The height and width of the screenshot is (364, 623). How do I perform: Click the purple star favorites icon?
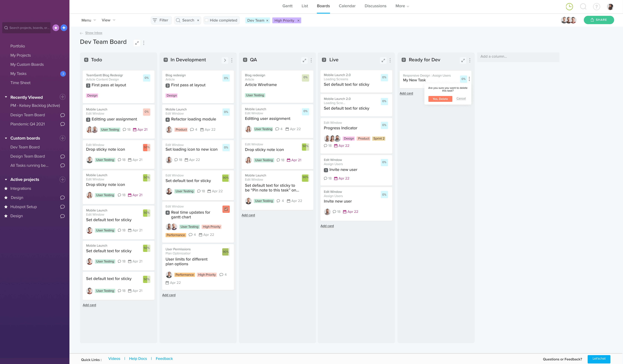(56, 28)
